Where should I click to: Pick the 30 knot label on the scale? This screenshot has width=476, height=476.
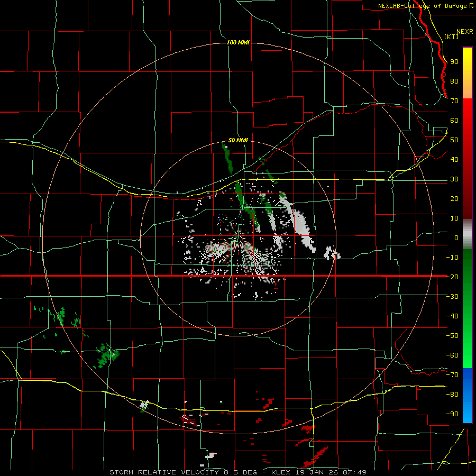454,179
